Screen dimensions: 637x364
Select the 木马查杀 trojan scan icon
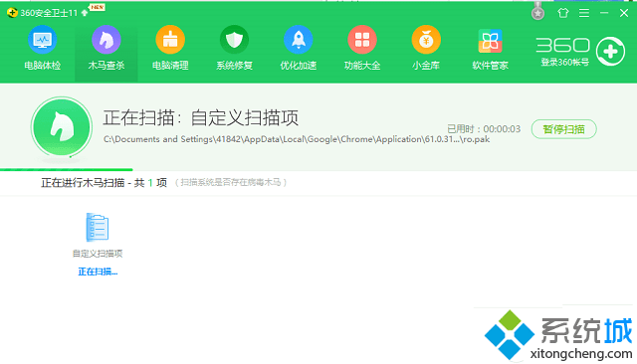106,40
